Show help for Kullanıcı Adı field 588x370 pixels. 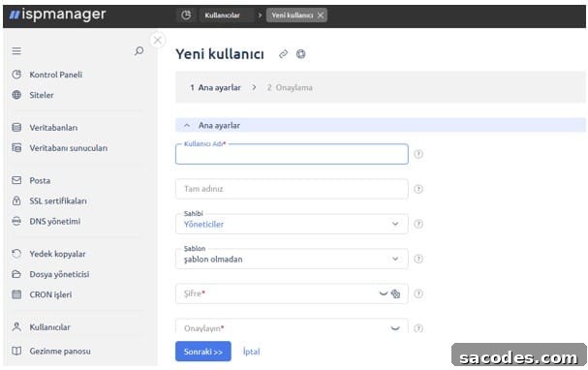418,154
